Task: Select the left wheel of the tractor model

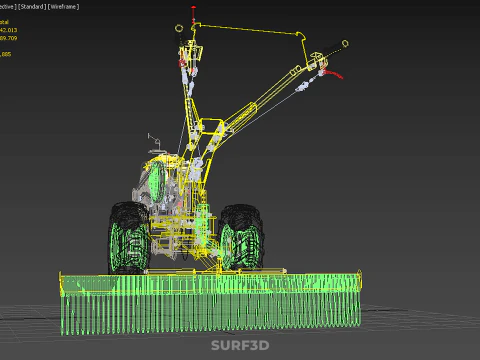Action: coord(128,237)
